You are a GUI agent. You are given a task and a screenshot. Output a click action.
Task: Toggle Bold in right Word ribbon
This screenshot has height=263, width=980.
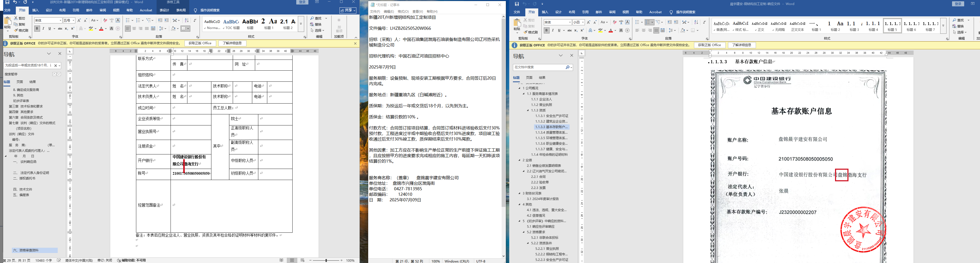coord(546,31)
